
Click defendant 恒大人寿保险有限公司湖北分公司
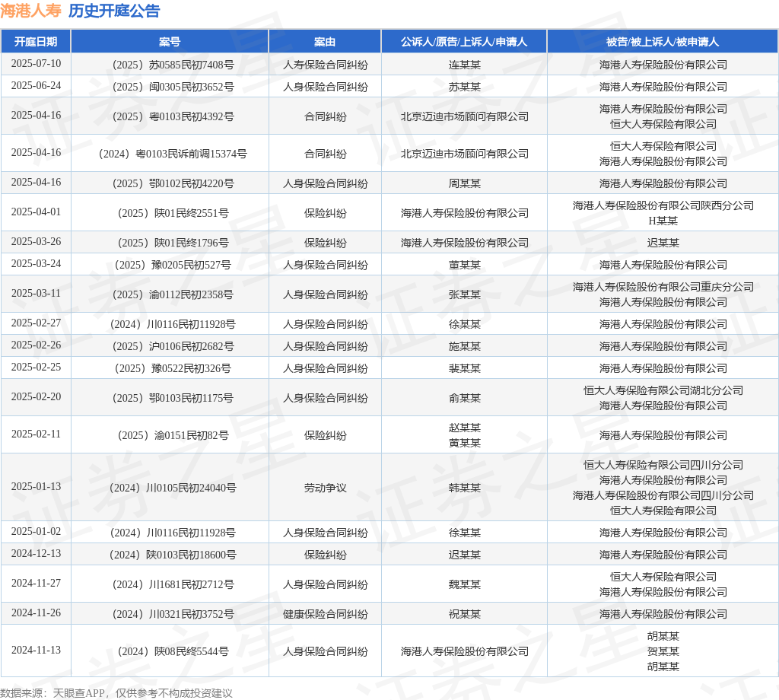(663, 390)
